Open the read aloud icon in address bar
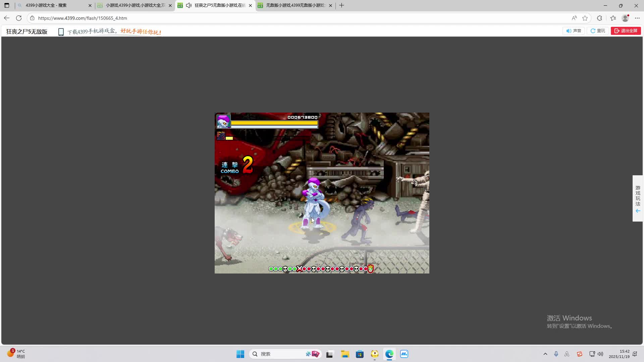The width and height of the screenshot is (644, 362). [574, 18]
